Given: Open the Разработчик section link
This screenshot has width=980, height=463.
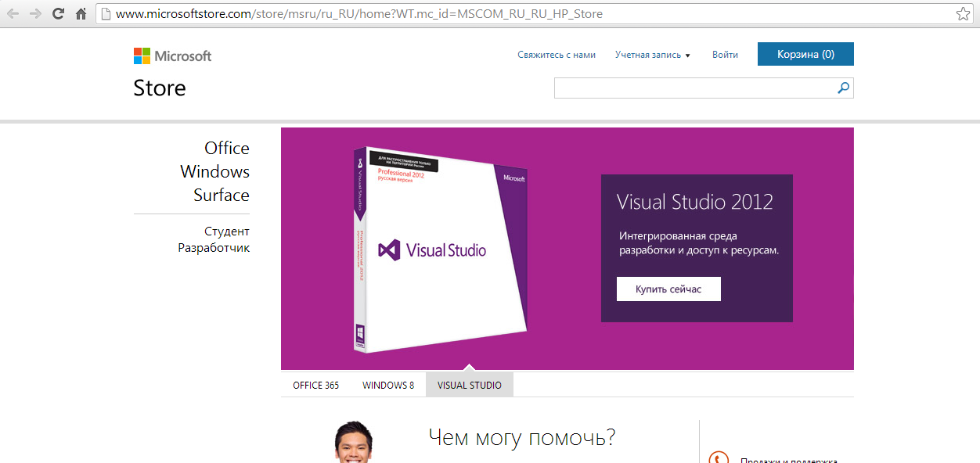Looking at the screenshot, I should click(214, 248).
